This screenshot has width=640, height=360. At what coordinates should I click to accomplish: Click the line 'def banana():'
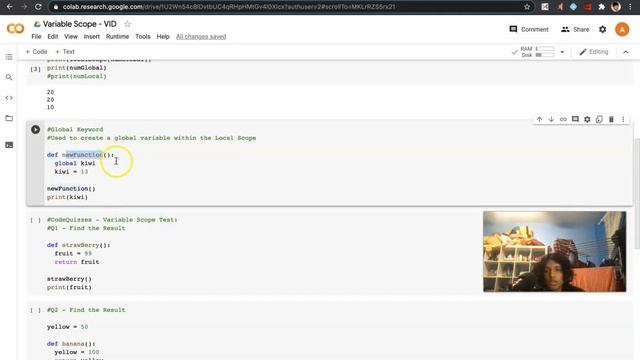(x=71, y=344)
